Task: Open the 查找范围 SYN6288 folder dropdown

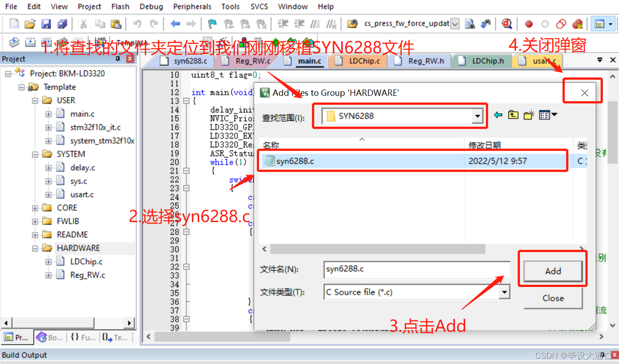Action: (x=477, y=116)
